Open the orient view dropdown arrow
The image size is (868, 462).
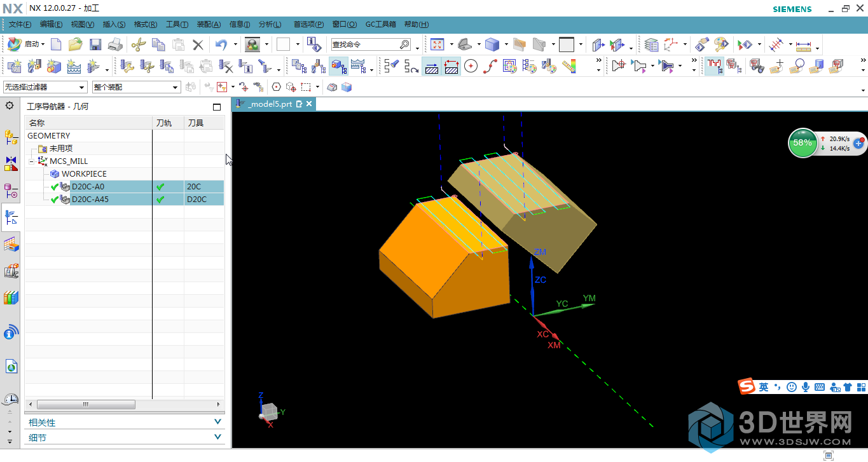[478, 44]
